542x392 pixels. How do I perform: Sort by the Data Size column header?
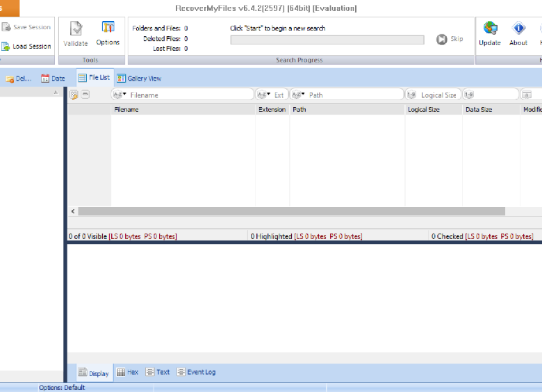(491, 110)
